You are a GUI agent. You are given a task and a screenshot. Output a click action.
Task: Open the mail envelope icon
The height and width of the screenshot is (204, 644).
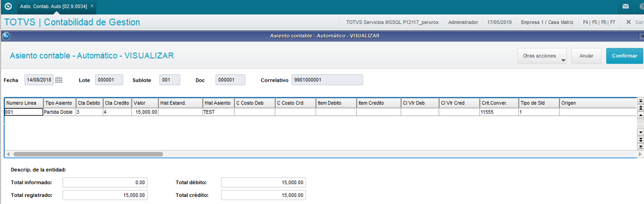(x=626, y=7)
